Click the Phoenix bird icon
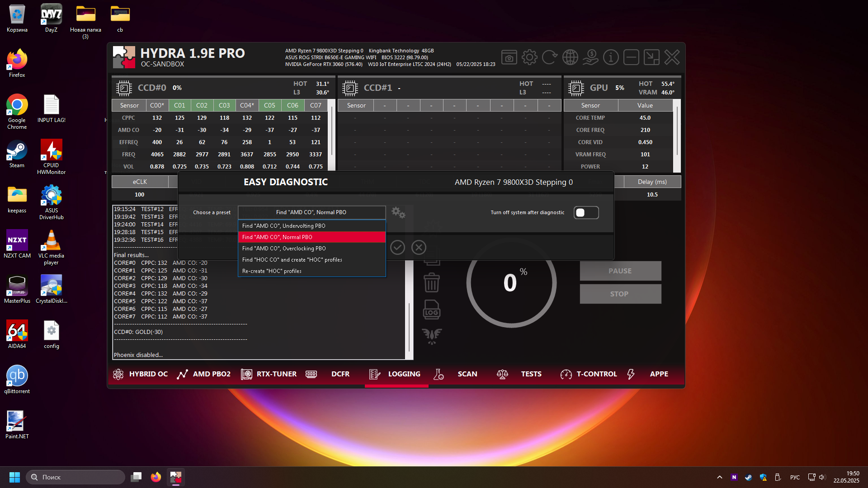868x488 pixels. coord(432,336)
